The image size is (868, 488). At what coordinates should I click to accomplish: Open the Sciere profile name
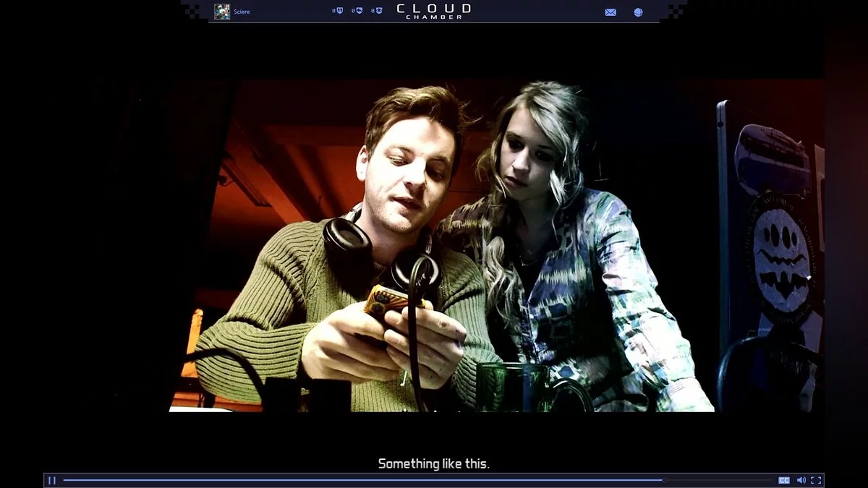pos(242,12)
